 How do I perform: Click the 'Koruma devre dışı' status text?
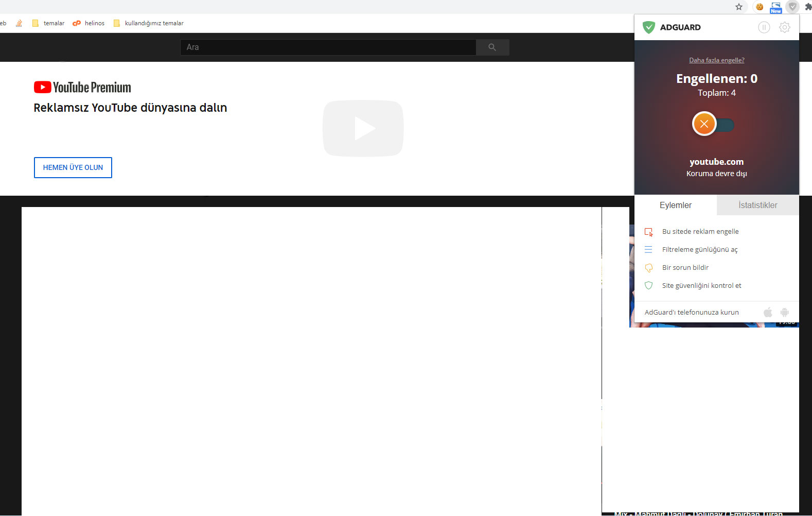tap(717, 174)
